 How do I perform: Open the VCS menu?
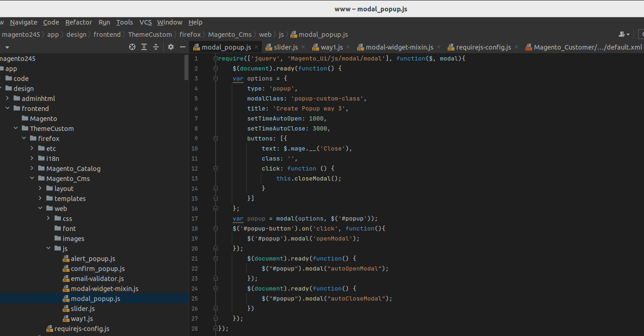coord(145,22)
